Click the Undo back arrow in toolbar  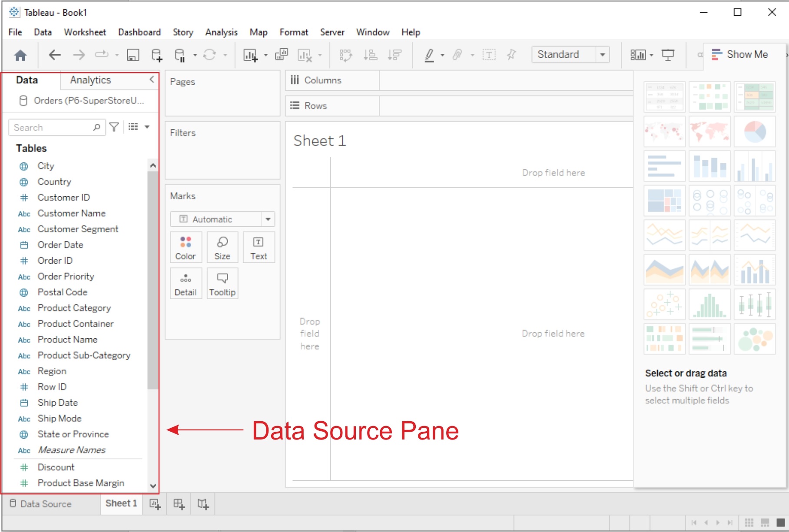(55, 55)
